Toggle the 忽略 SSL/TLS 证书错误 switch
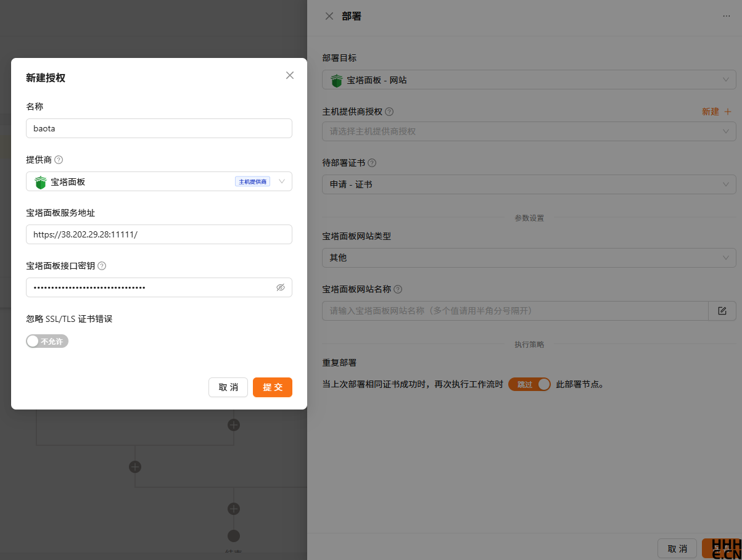This screenshot has width=742, height=560. 47,341
